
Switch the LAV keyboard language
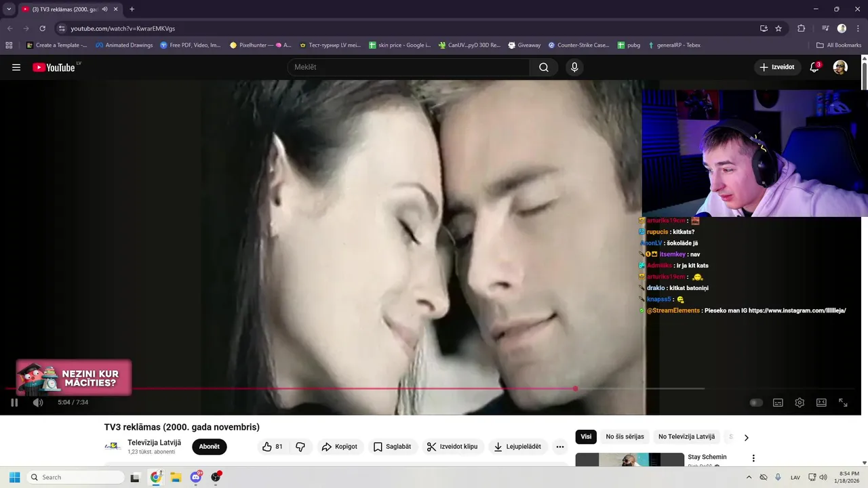pyautogui.click(x=795, y=477)
